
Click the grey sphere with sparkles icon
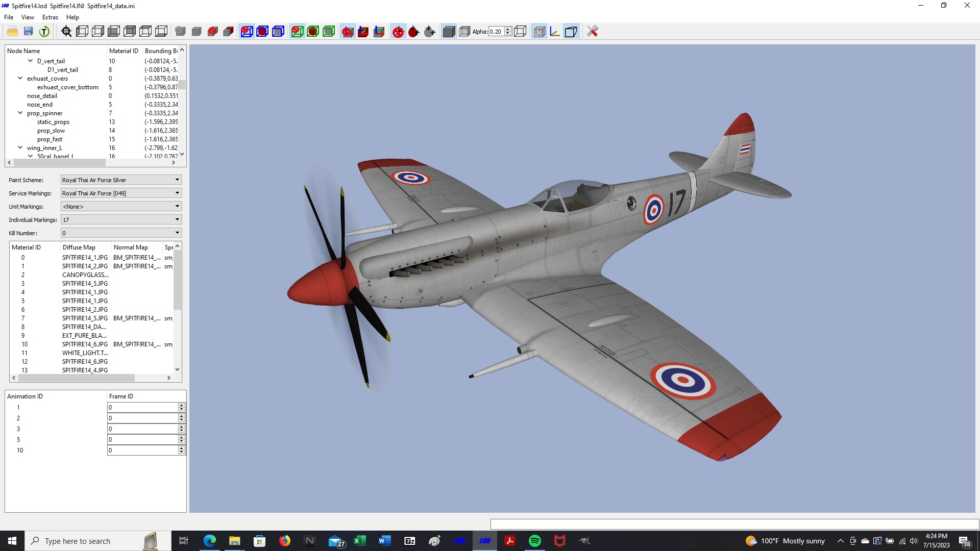pos(429,32)
